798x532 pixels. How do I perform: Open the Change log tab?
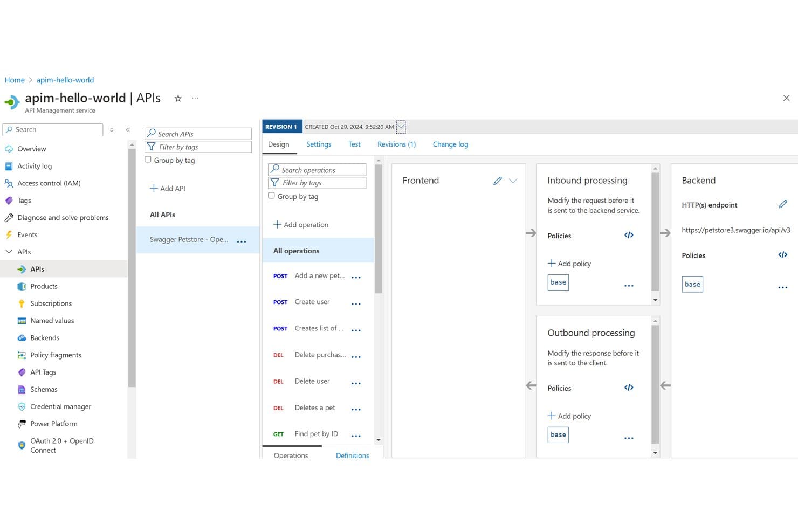(450, 144)
